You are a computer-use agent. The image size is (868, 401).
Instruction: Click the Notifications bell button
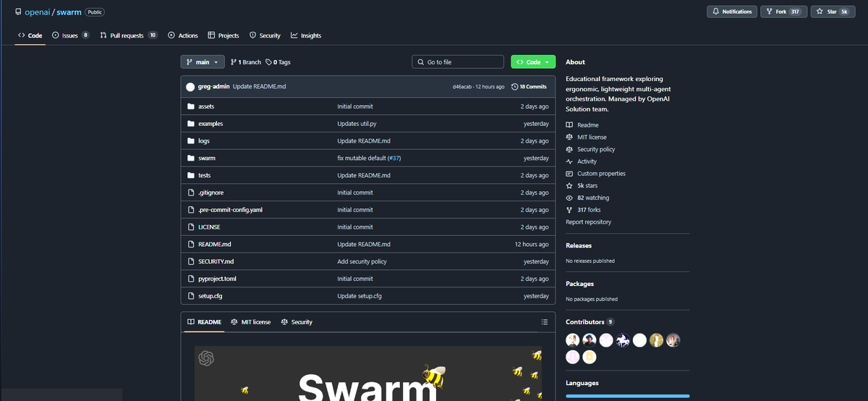pos(732,12)
